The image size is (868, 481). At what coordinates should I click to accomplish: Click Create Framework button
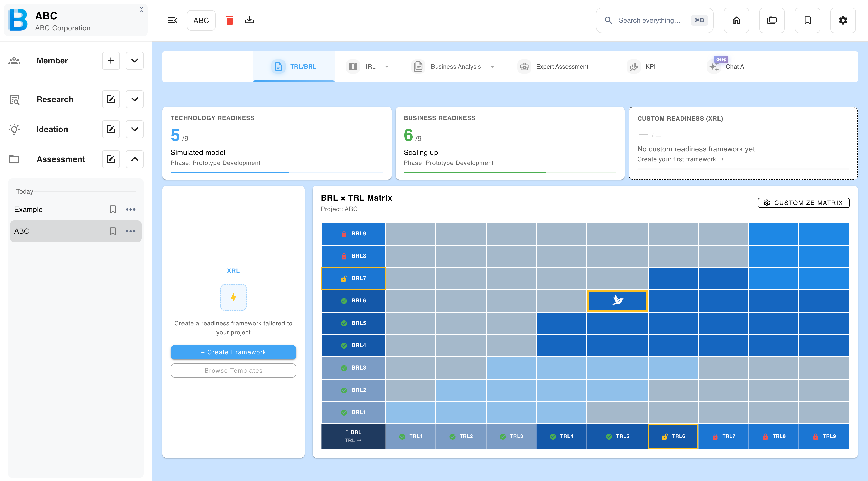coord(233,352)
